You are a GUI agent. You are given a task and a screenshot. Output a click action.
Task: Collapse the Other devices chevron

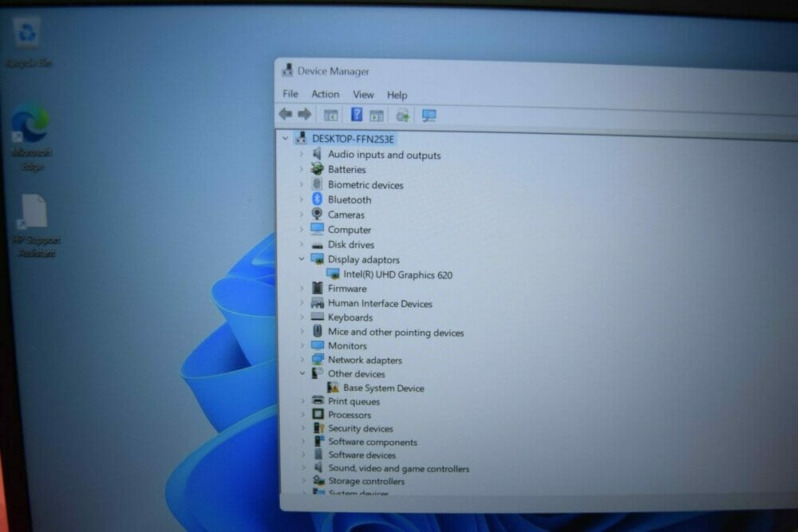[x=302, y=372]
